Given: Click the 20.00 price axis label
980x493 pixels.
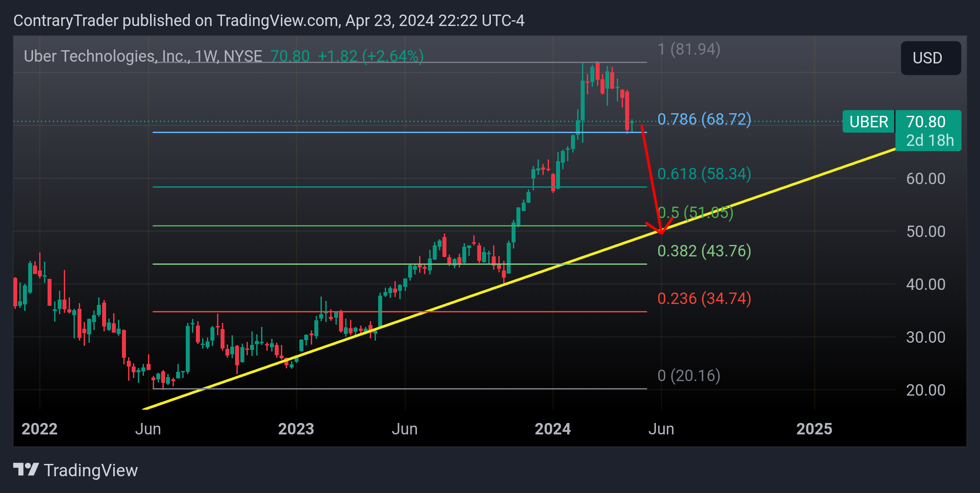Looking at the screenshot, I should tap(926, 390).
